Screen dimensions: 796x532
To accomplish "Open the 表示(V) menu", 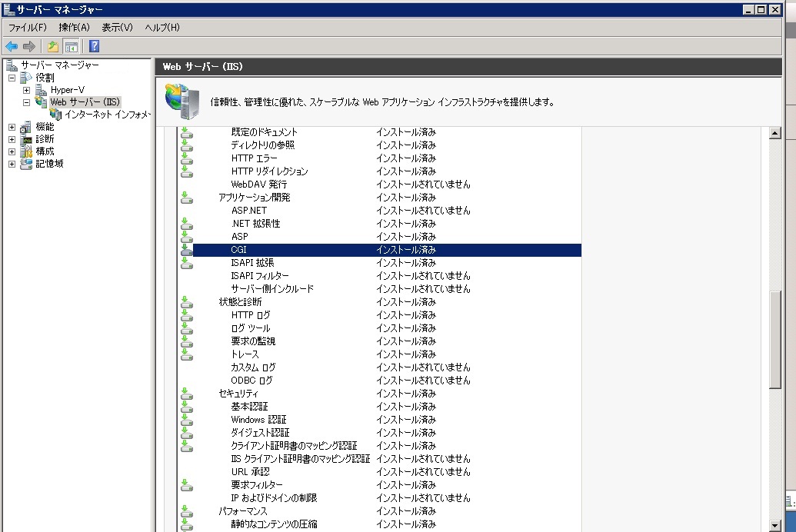I will [x=117, y=28].
